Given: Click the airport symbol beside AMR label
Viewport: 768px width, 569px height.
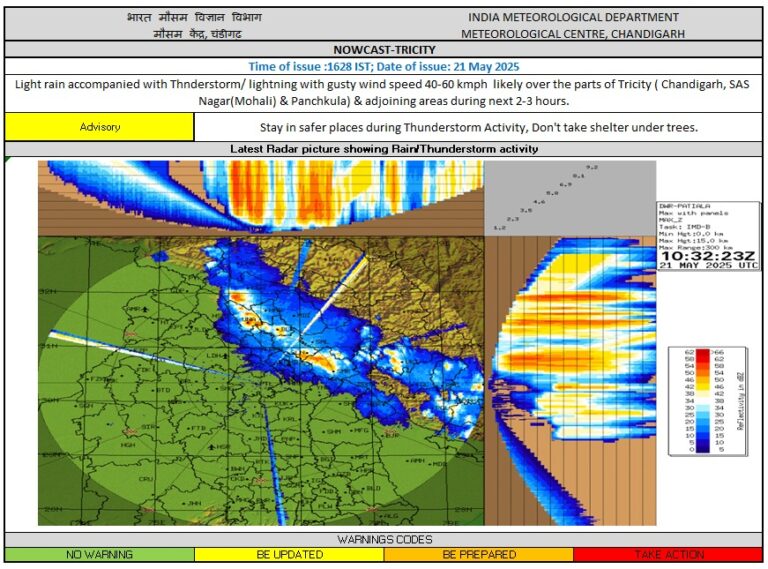Looking at the screenshot, I should [x=145, y=309].
